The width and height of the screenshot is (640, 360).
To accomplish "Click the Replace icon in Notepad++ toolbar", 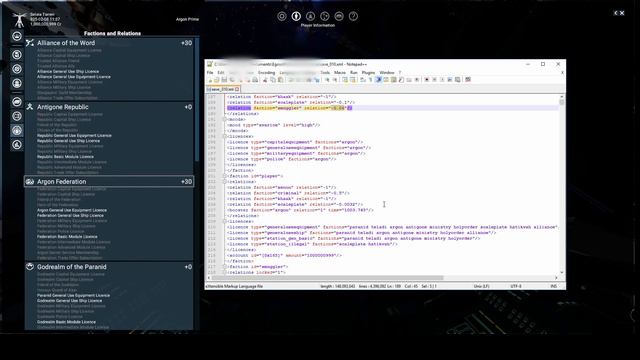I will click(x=317, y=80).
